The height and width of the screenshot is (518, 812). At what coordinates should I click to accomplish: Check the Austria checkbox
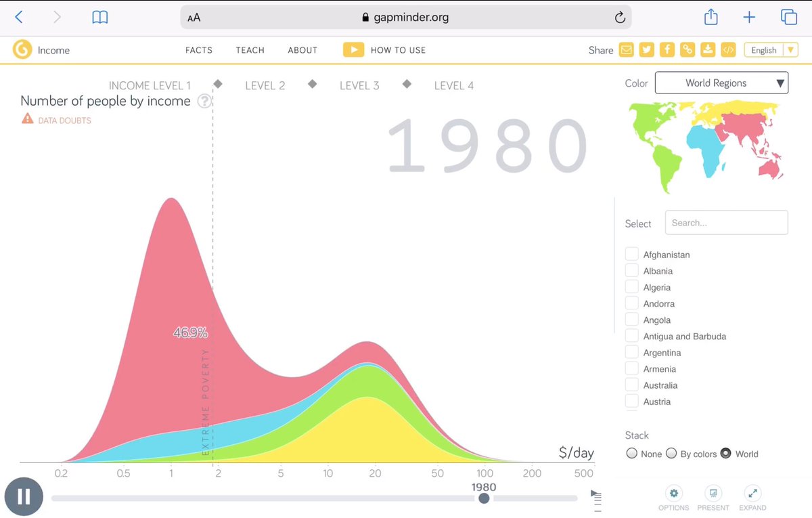pyautogui.click(x=631, y=401)
